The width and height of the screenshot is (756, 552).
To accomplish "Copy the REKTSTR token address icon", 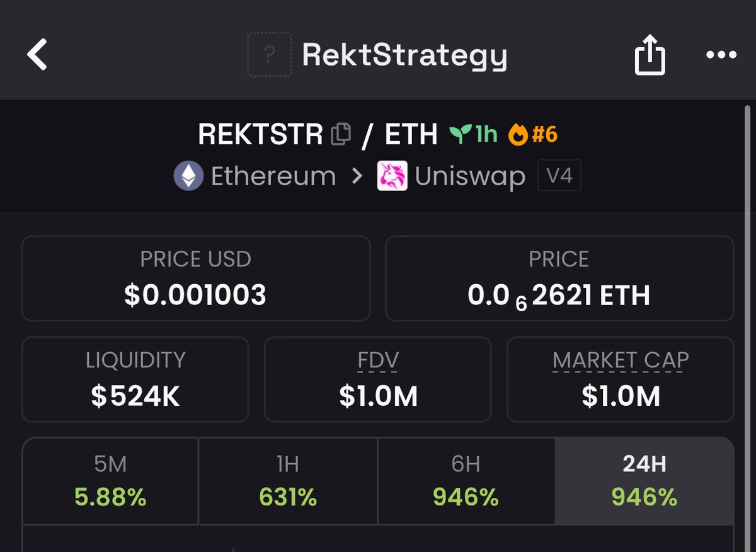I will point(341,134).
